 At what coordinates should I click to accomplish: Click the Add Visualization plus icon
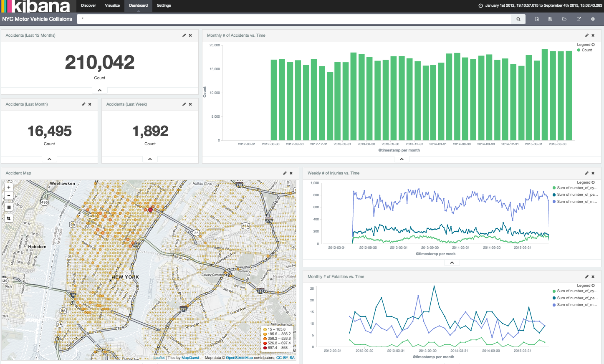click(x=593, y=19)
